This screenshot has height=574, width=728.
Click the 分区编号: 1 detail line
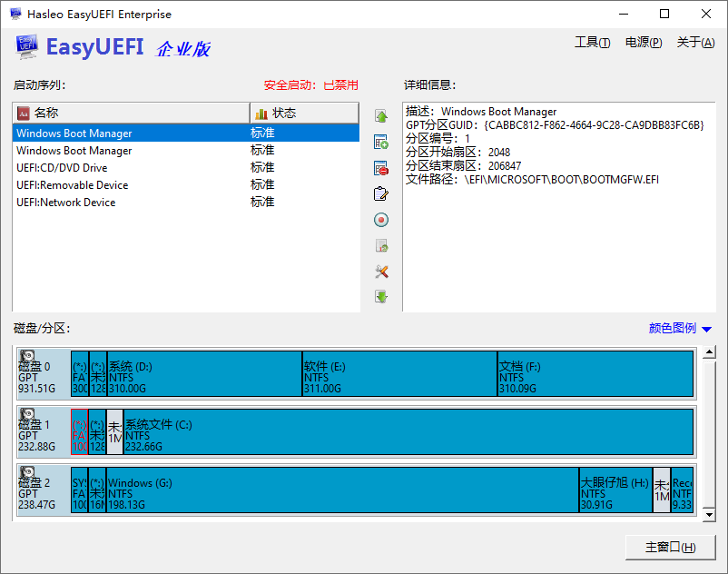pyautogui.click(x=438, y=138)
